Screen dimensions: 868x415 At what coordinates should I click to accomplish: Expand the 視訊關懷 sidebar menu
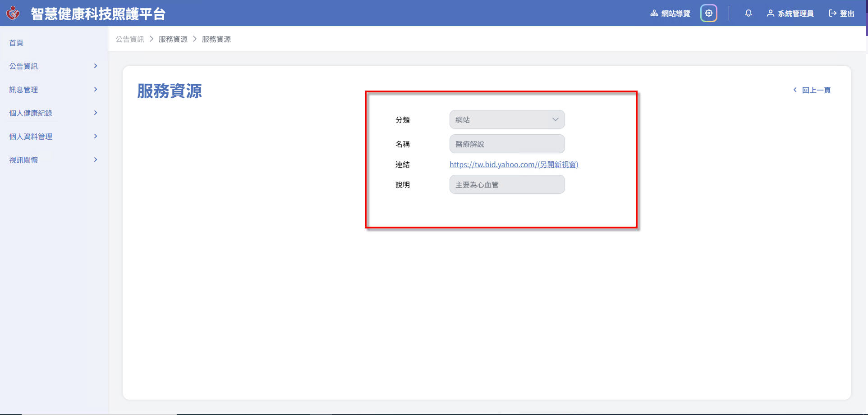[x=53, y=160]
